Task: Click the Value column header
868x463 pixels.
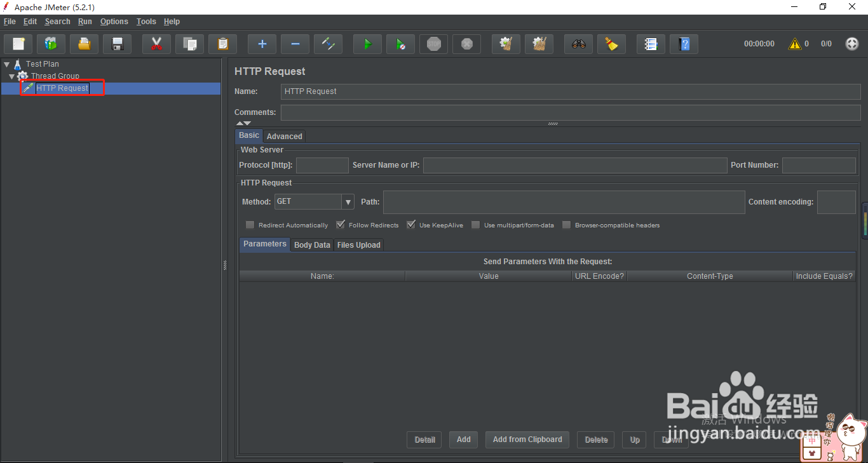Action: [x=489, y=276]
